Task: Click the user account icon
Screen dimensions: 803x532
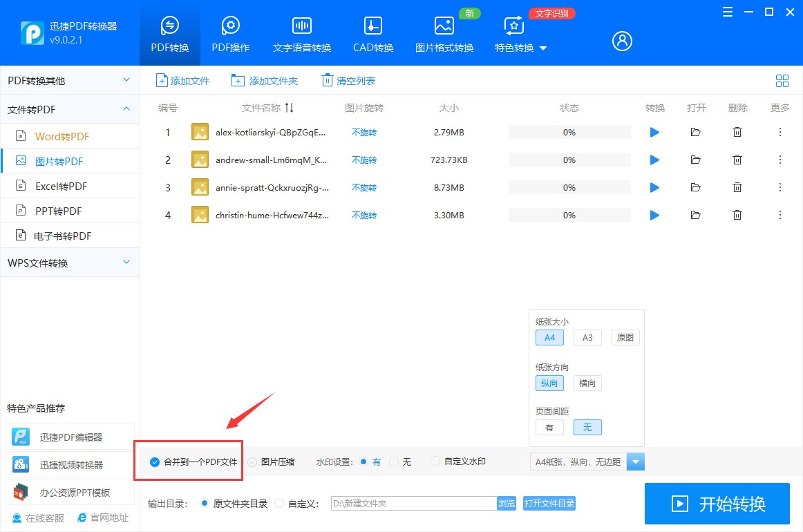Action: (x=621, y=41)
